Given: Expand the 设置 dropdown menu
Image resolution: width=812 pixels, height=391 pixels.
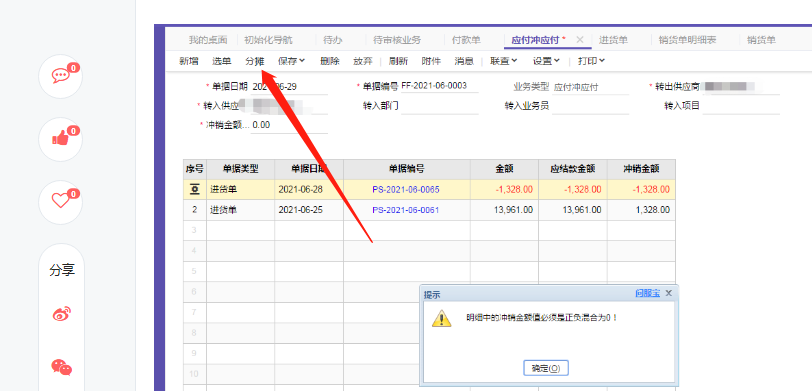Looking at the screenshot, I should 546,61.
